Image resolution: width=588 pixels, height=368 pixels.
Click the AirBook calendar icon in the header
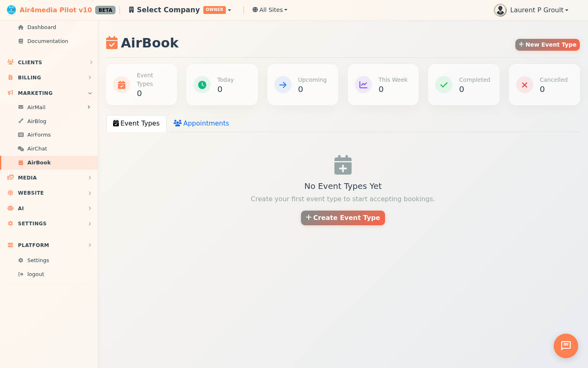[111, 43]
